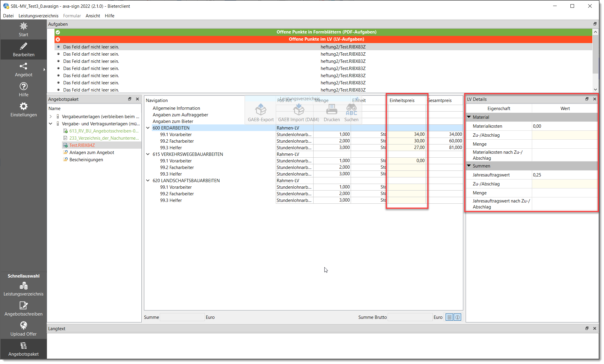
Task: Close the Langtext panel
Action: [595, 328]
